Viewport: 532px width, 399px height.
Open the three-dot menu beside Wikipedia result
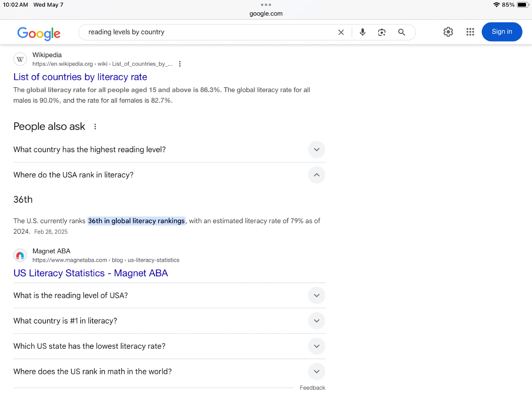click(180, 64)
